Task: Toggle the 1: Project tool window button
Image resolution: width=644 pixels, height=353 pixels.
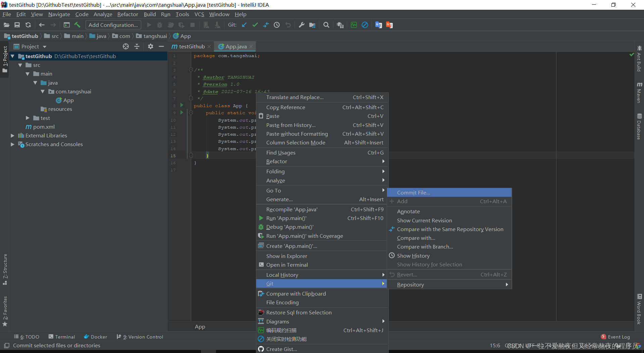Action: (5, 59)
